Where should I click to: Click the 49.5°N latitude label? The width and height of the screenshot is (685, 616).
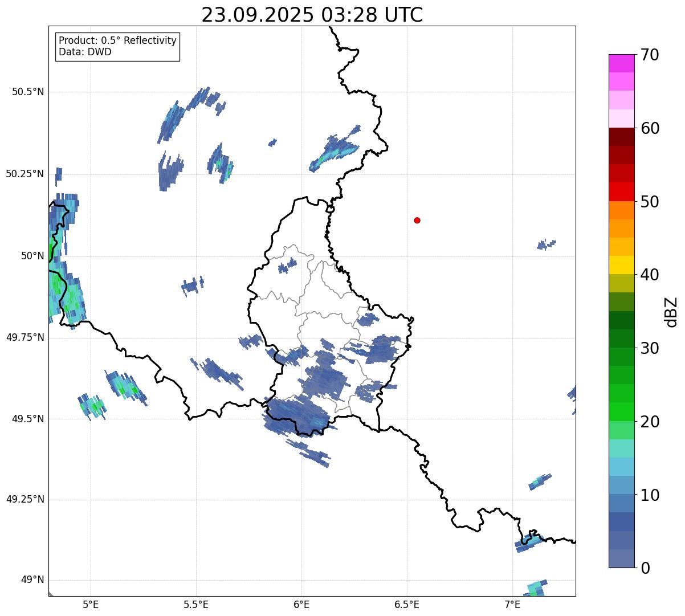[28, 419]
